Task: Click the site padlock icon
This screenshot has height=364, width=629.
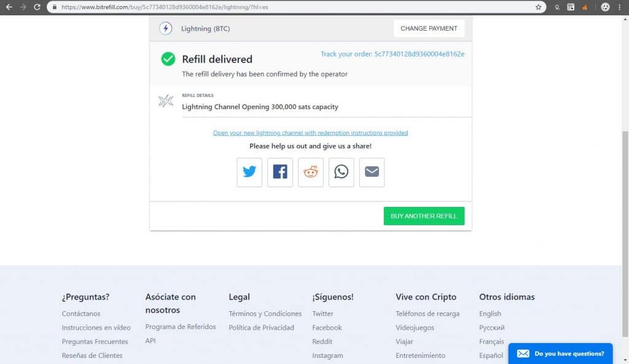Action: [x=54, y=7]
